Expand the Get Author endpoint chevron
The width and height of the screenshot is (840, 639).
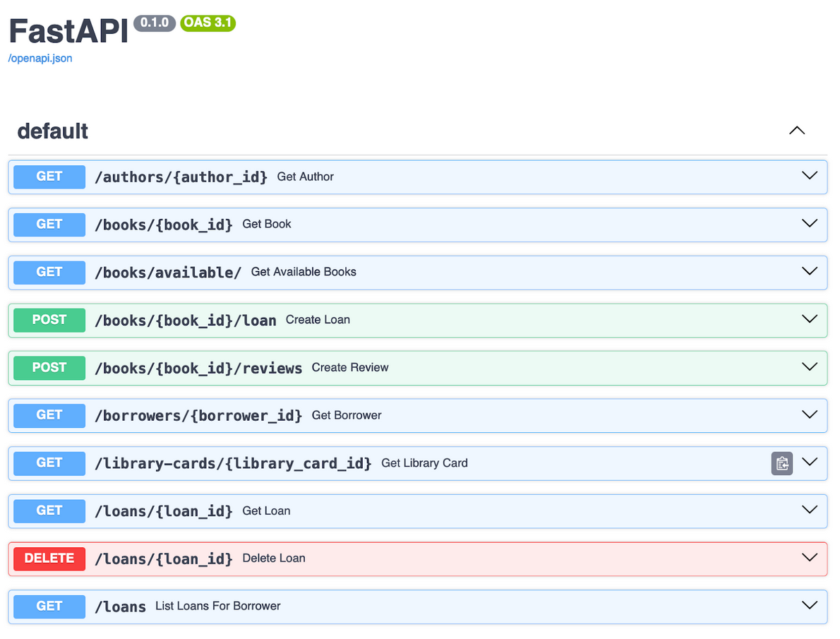(809, 176)
